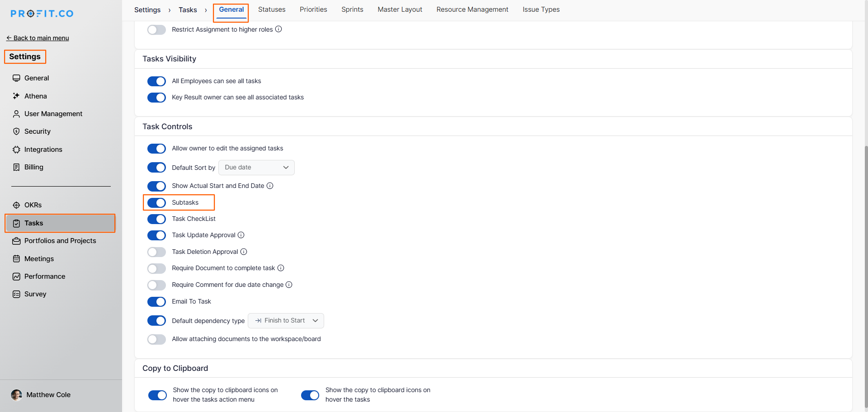Click Back to main menu link
Viewport: 868px width, 412px height.
coord(38,38)
